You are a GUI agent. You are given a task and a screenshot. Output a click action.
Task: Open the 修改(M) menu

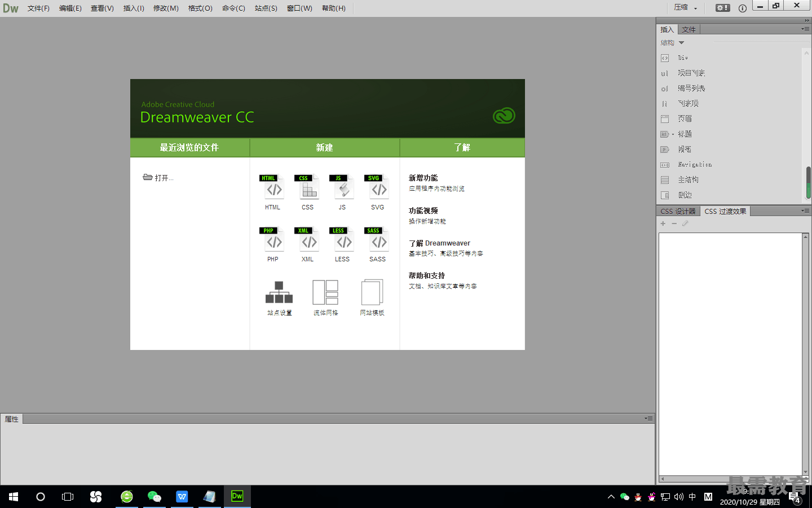click(x=166, y=8)
